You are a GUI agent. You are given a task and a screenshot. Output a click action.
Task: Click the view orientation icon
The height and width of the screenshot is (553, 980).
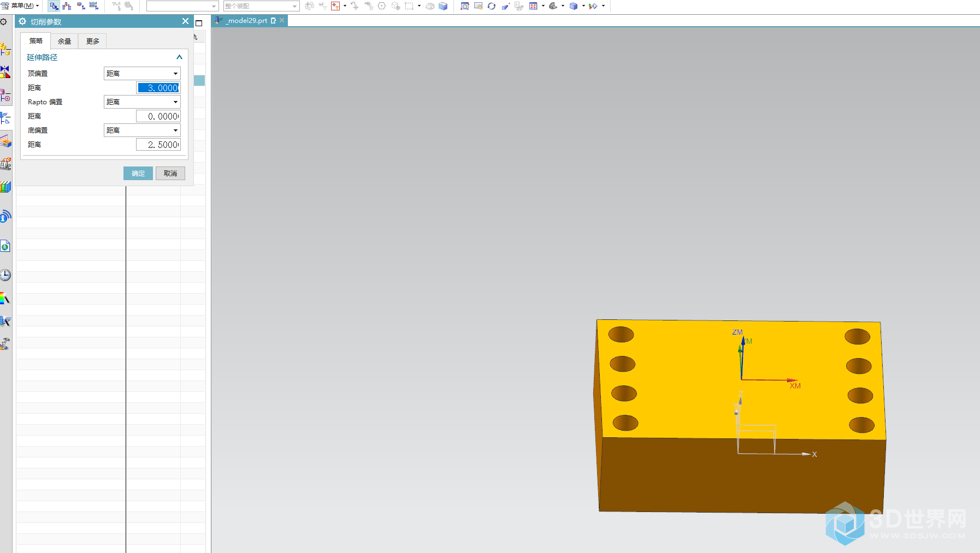coord(553,6)
